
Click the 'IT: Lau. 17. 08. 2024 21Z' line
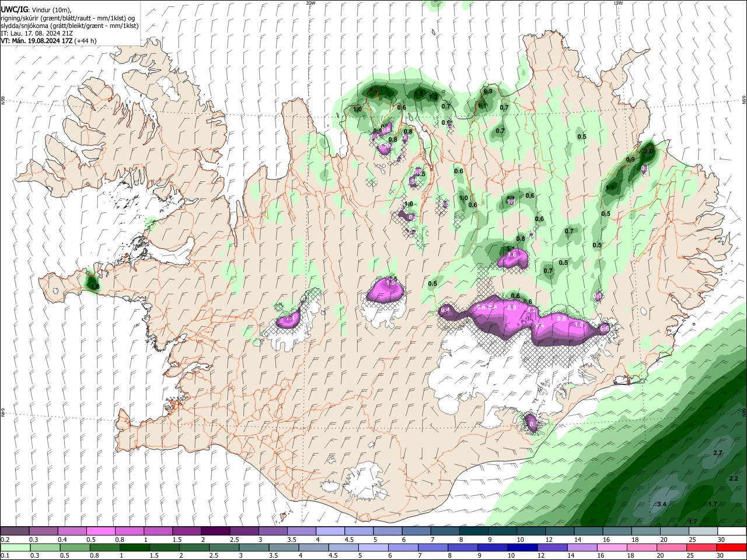pos(36,33)
